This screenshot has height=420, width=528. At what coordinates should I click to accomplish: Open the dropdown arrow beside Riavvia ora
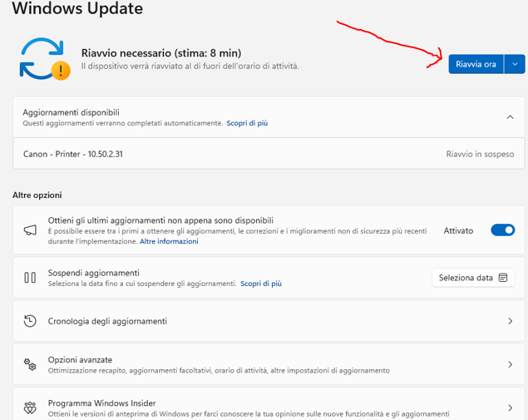point(515,64)
